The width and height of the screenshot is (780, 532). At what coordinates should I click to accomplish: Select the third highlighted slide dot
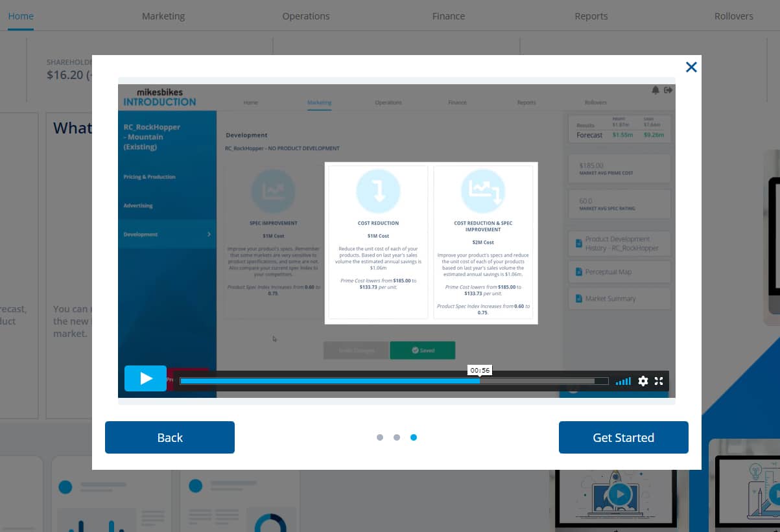click(414, 437)
